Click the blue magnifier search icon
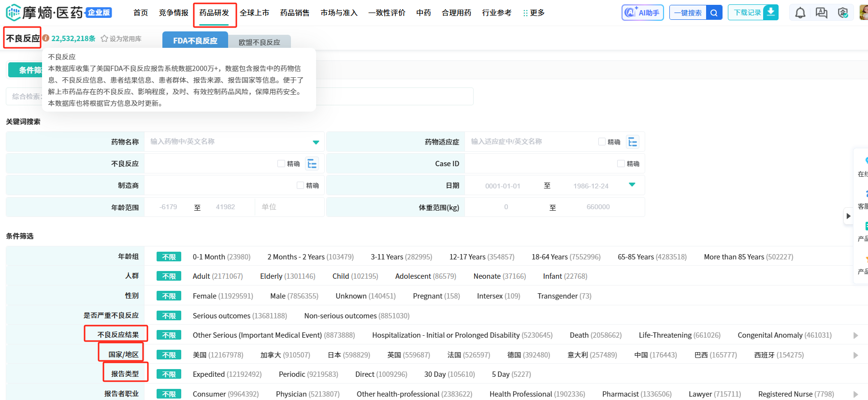 pyautogui.click(x=714, y=13)
